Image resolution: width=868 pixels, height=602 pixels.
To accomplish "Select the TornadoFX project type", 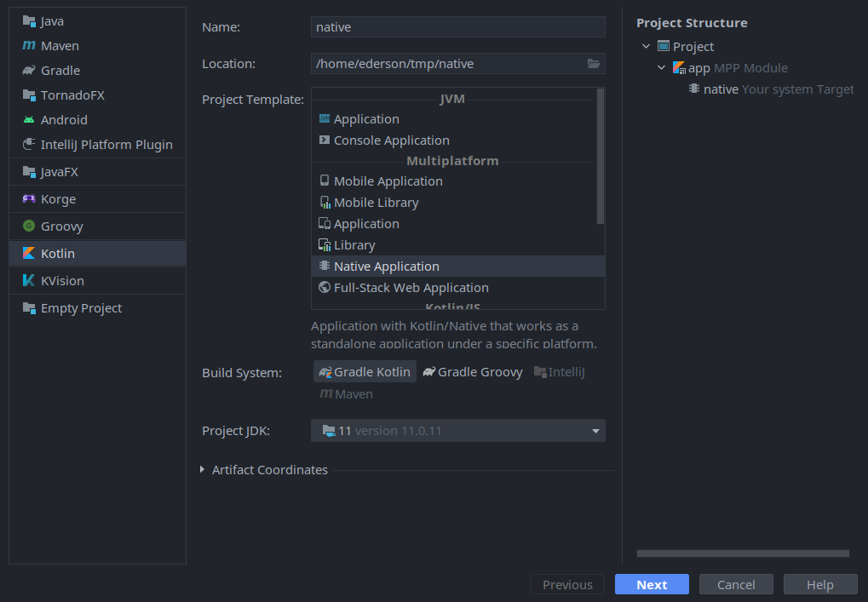I will click(x=97, y=95).
